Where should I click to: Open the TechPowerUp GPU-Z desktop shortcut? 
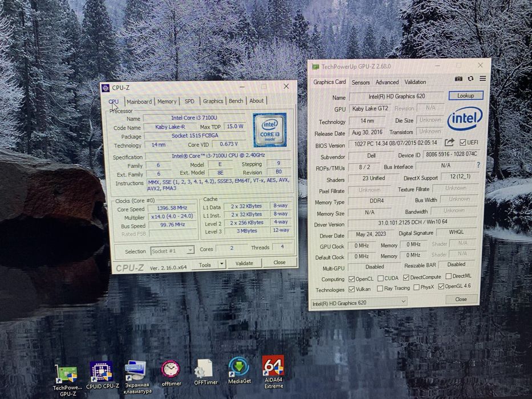(x=67, y=380)
